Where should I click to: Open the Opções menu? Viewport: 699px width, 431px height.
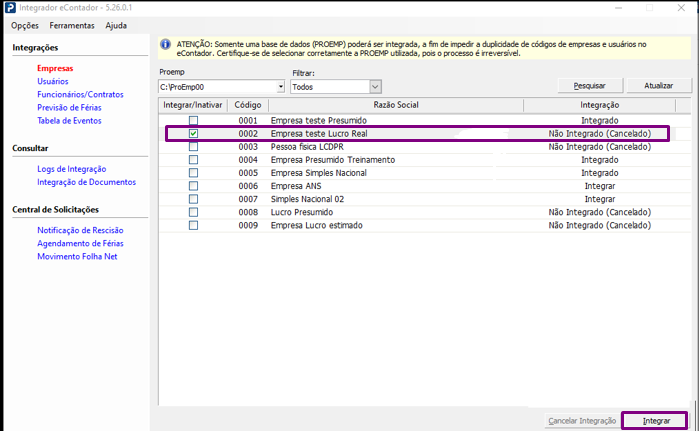pos(25,25)
